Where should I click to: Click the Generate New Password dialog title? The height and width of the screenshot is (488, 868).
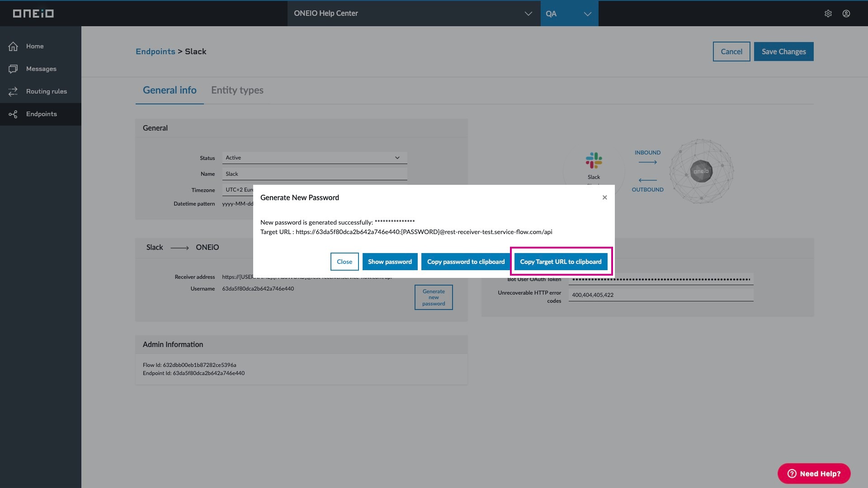point(299,197)
